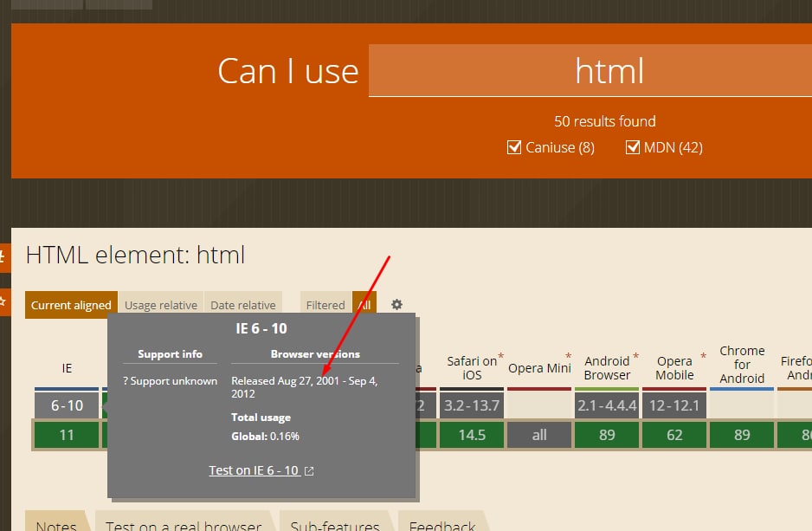The width and height of the screenshot is (812, 531).
Task: Switch to Date relative view
Action: click(243, 305)
